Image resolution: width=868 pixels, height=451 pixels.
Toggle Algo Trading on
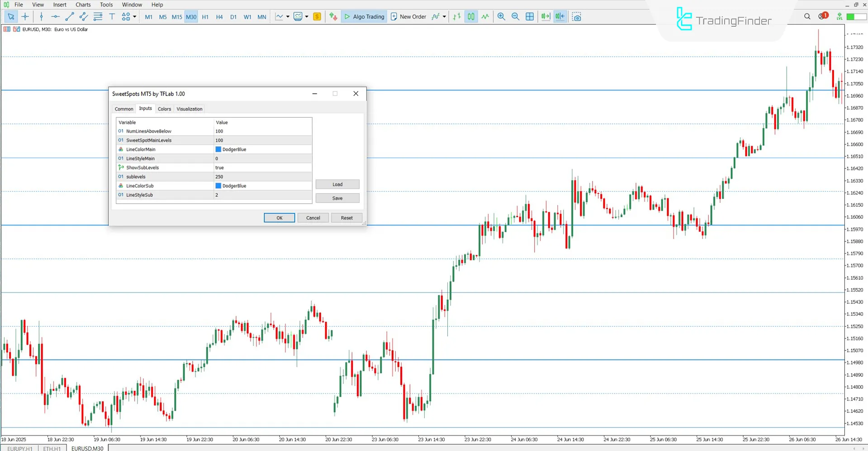click(x=364, y=17)
